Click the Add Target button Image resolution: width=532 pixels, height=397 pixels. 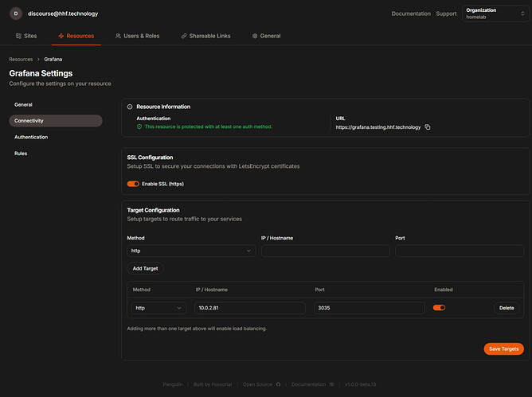click(x=145, y=268)
